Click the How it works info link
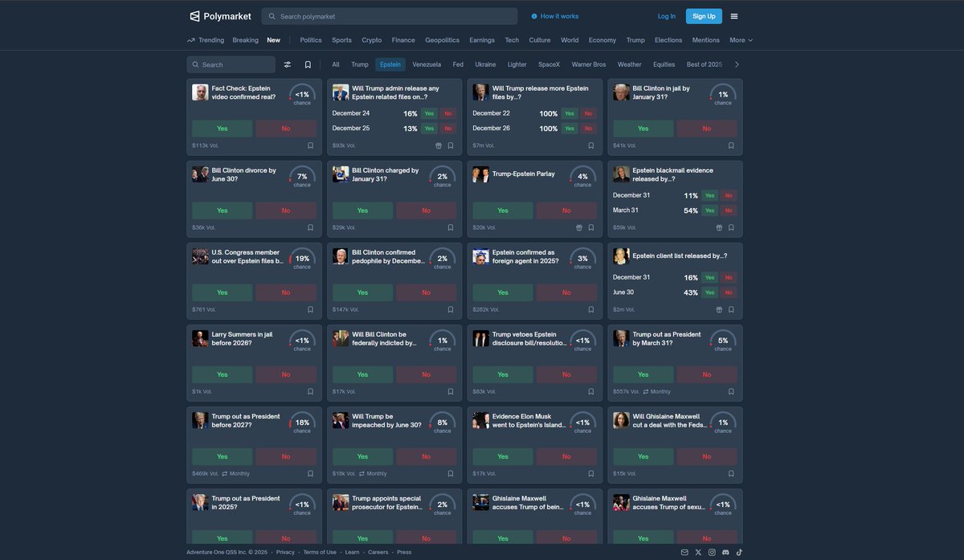 555,16
